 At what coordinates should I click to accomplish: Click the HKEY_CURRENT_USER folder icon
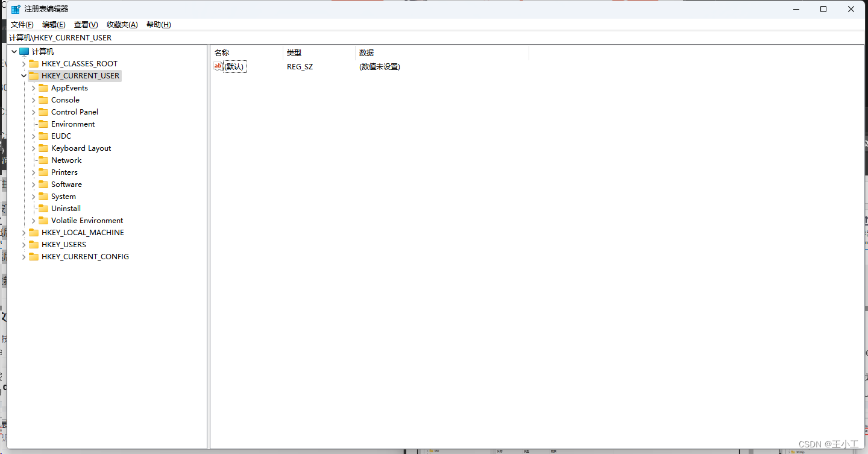34,76
